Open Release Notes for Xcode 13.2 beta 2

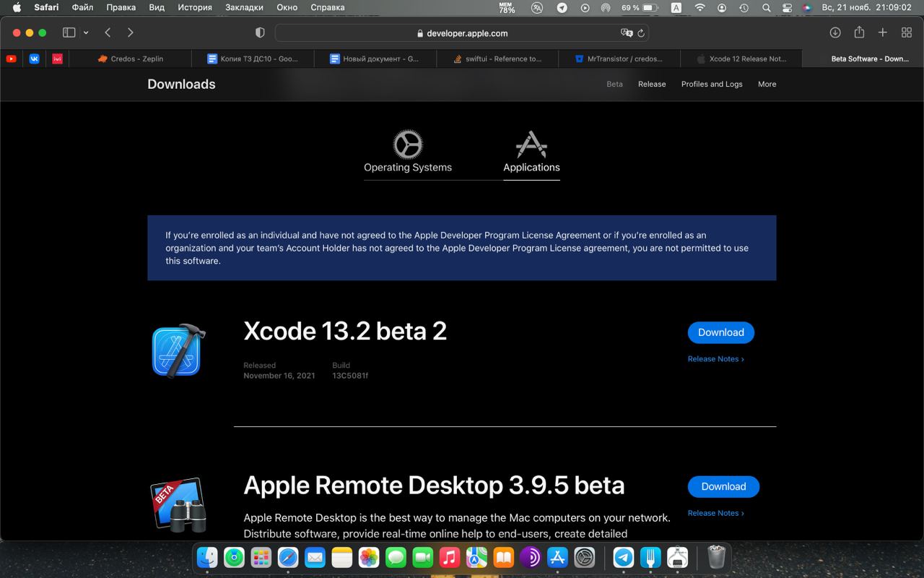(x=715, y=358)
